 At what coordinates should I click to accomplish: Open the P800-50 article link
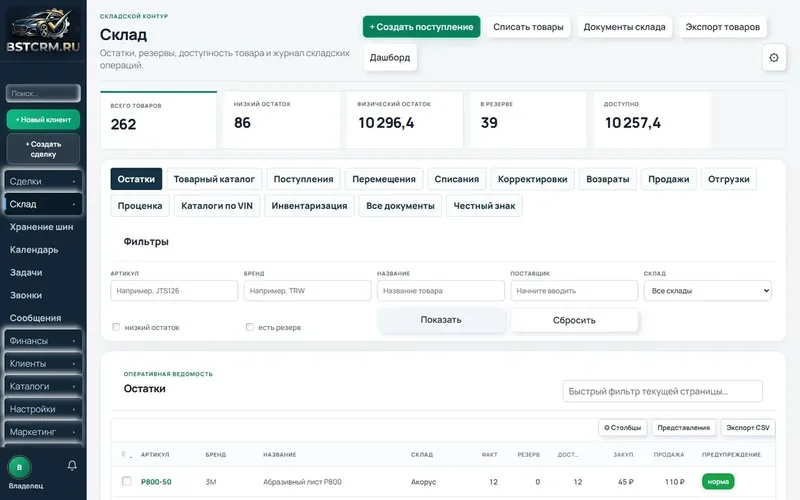coord(156,482)
